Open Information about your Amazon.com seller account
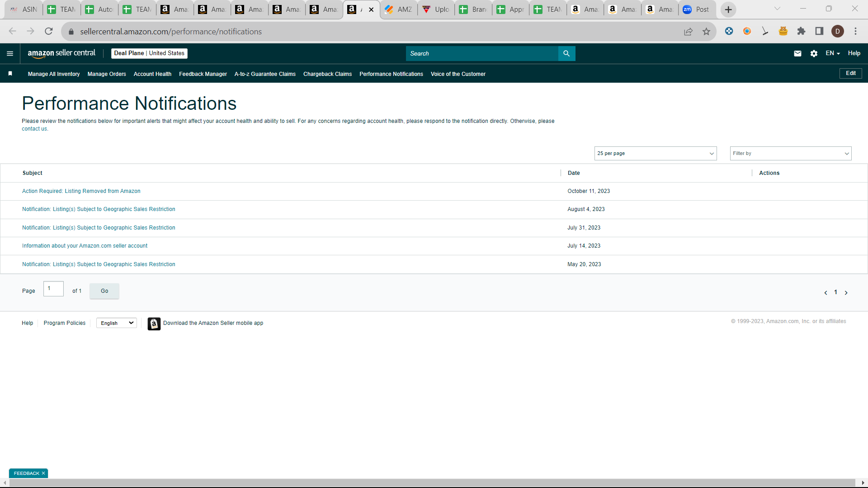This screenshot has width=868, height=488. (85, 246)
